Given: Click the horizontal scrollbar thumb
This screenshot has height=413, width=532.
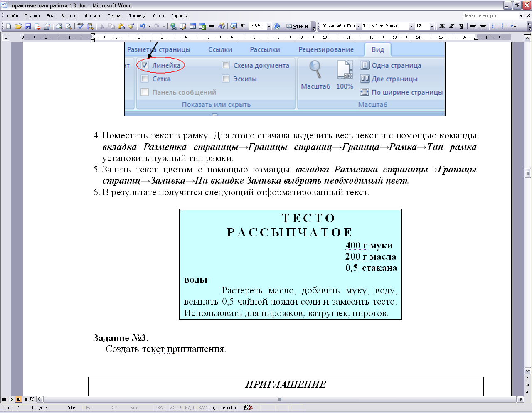Looking at the screenshot, I should tap(280, 399).
